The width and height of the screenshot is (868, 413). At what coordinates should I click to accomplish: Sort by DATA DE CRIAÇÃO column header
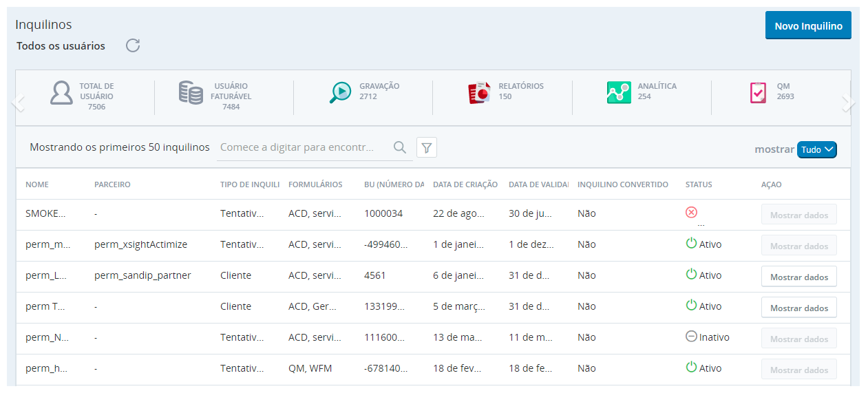point(465,184)
